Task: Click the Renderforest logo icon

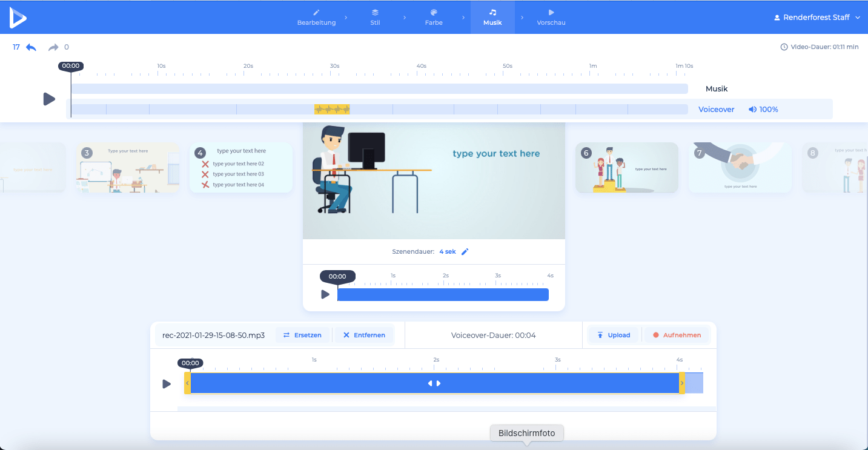Action: coord(18,18)
